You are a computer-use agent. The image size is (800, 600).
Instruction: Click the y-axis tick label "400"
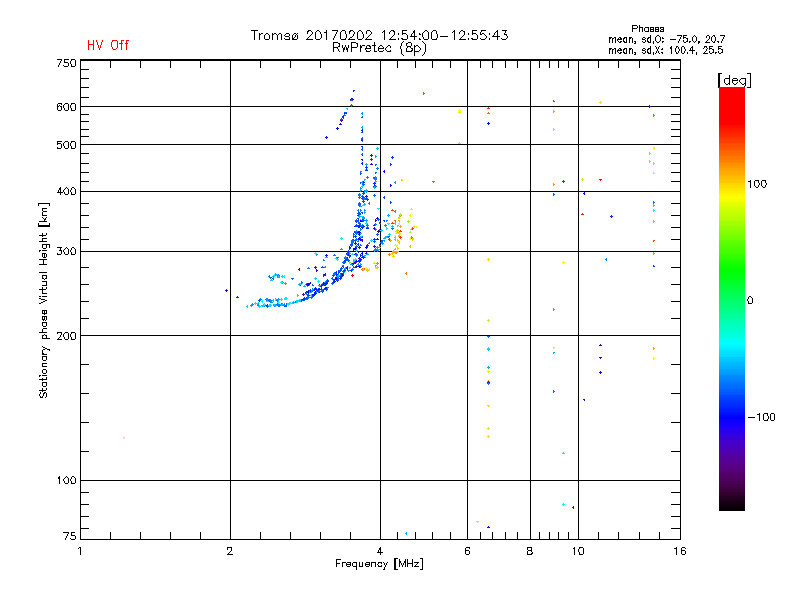coord(67,191)
